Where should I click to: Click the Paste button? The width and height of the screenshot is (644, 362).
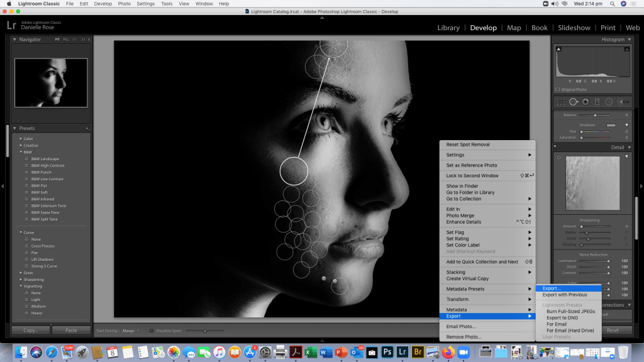tap(71, 330)
